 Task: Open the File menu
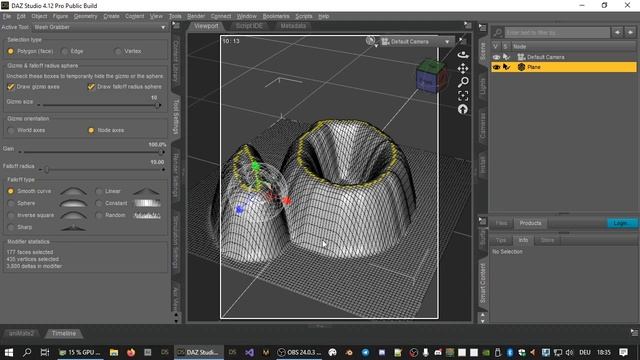click(x=7, y=16)
